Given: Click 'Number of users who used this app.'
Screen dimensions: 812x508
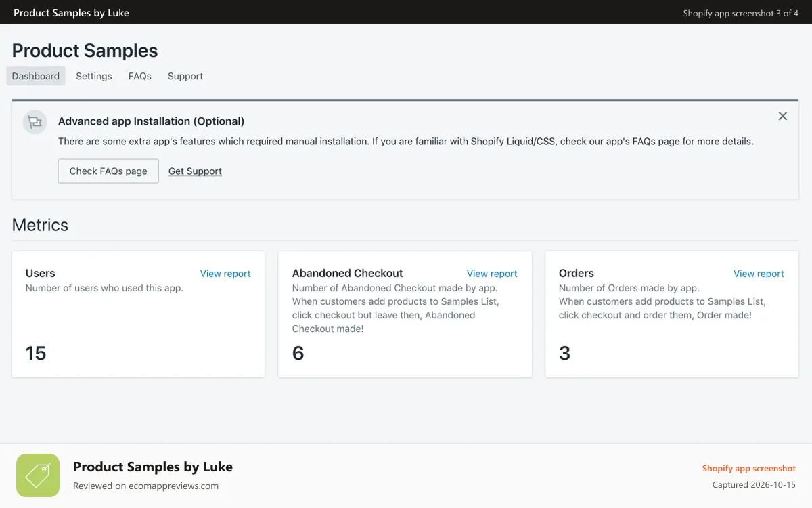Looking at the screenshot, I should [x=104, y=288].
